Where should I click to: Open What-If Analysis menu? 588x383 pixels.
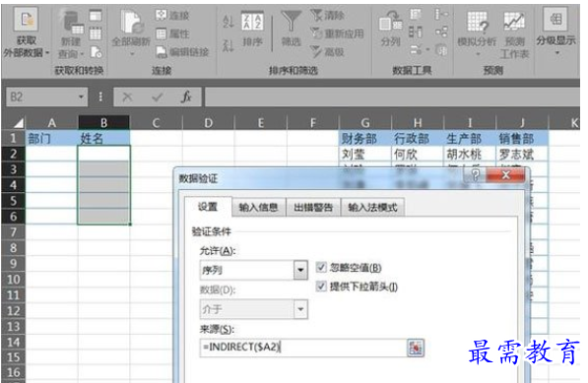point(477,32)
